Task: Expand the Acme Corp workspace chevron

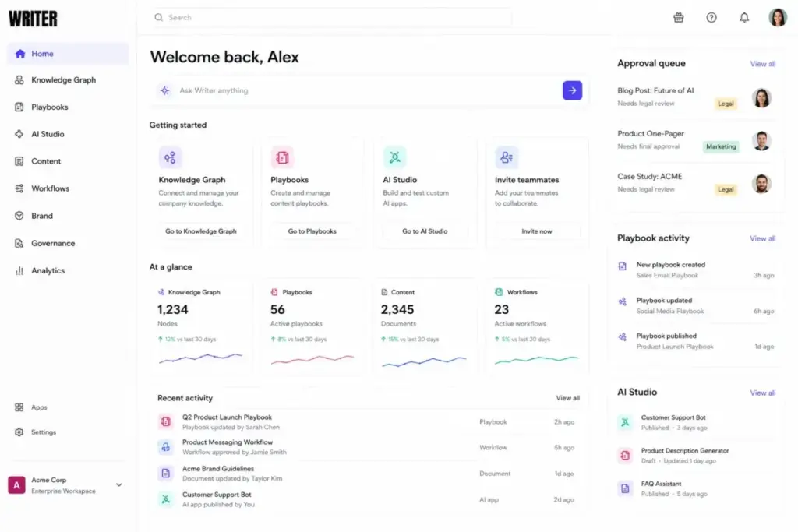Action: tap(119, 485)
